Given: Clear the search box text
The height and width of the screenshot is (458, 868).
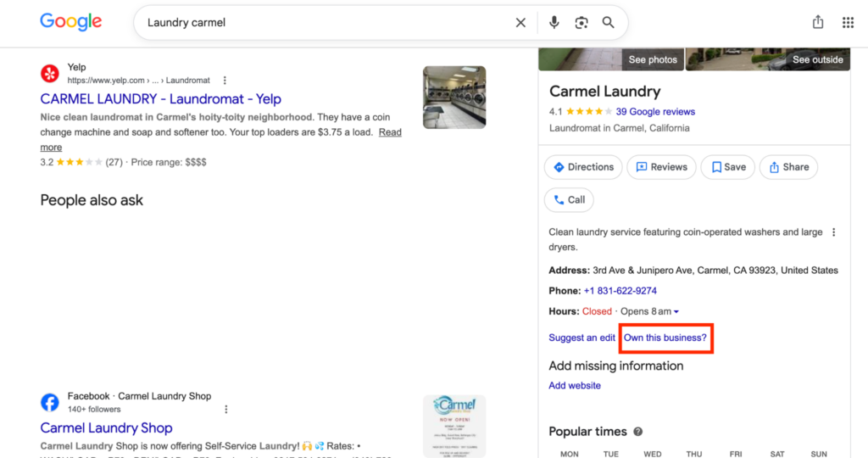Looking at the screenshot, I should pyautogui.click(x=520, y=23).
